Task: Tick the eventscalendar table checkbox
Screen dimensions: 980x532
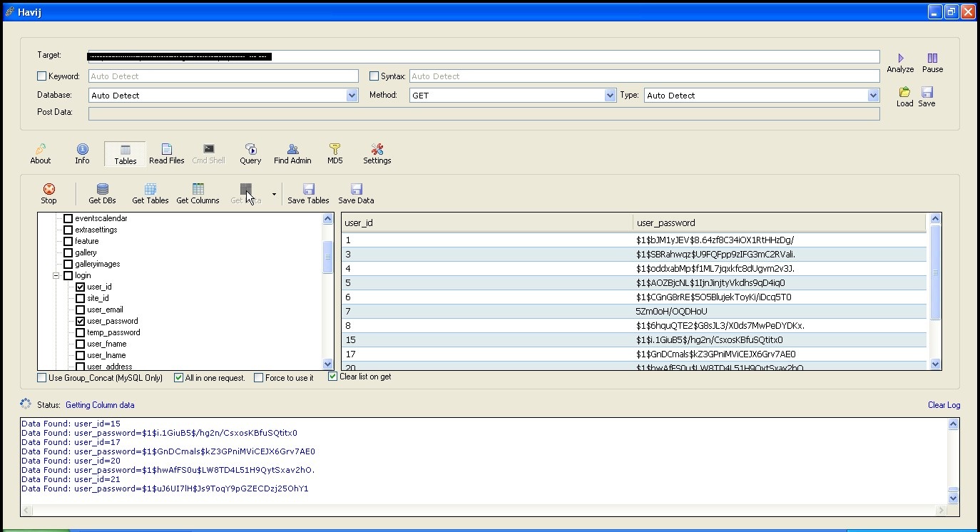Action: click(x=68, y=218)
